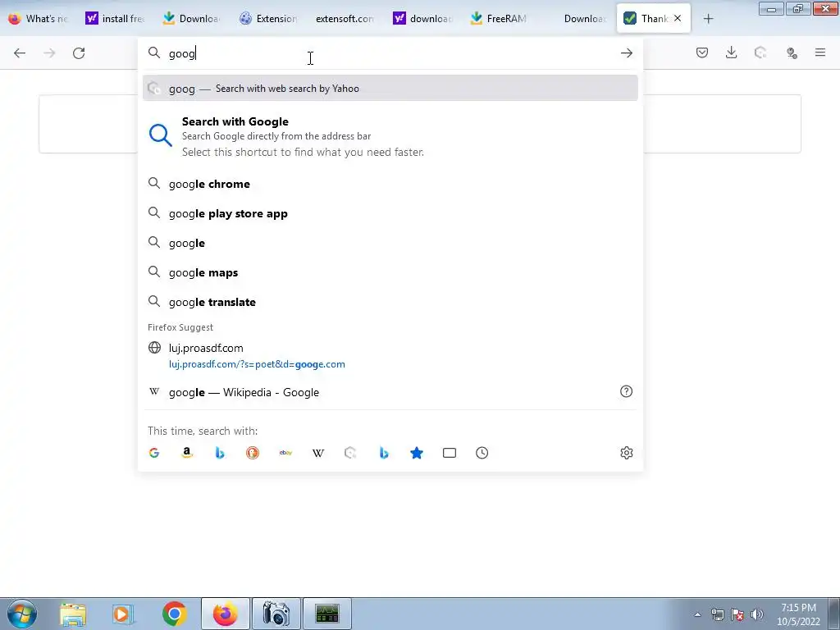The height and width of the screenshot is (630, 840).
Task: Open the Firefox hamburger menu
Action: [x=820, y=52]
